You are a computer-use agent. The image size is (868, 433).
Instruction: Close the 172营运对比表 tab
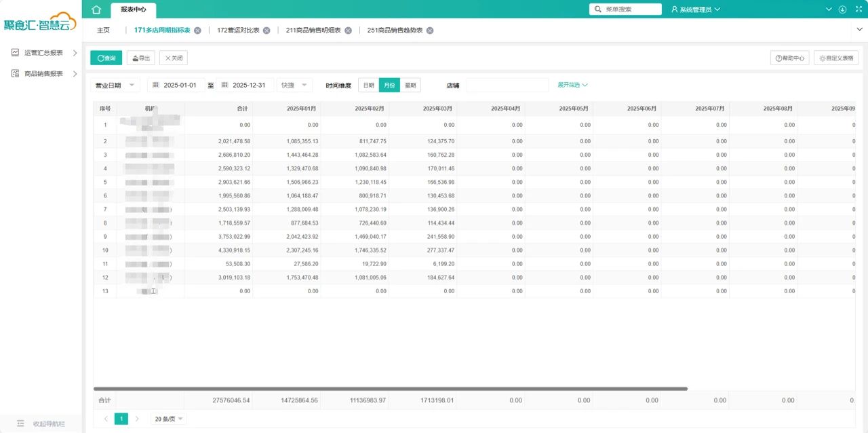tap(267, 31)
